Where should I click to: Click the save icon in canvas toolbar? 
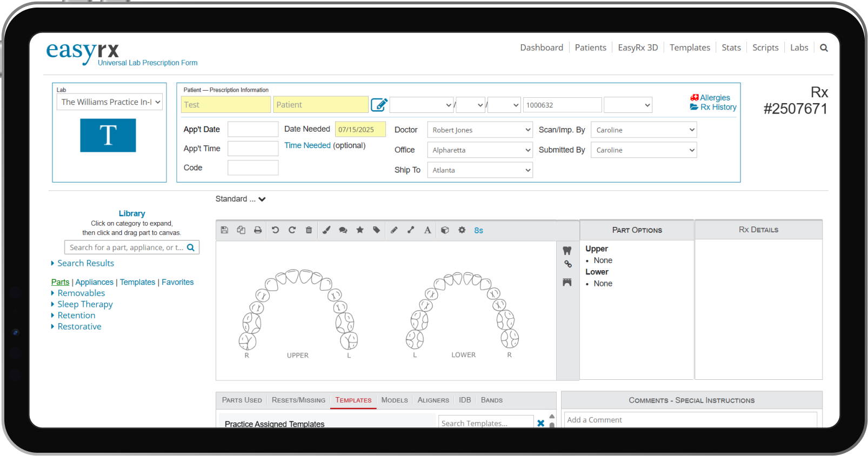click(x=224, y=230)
